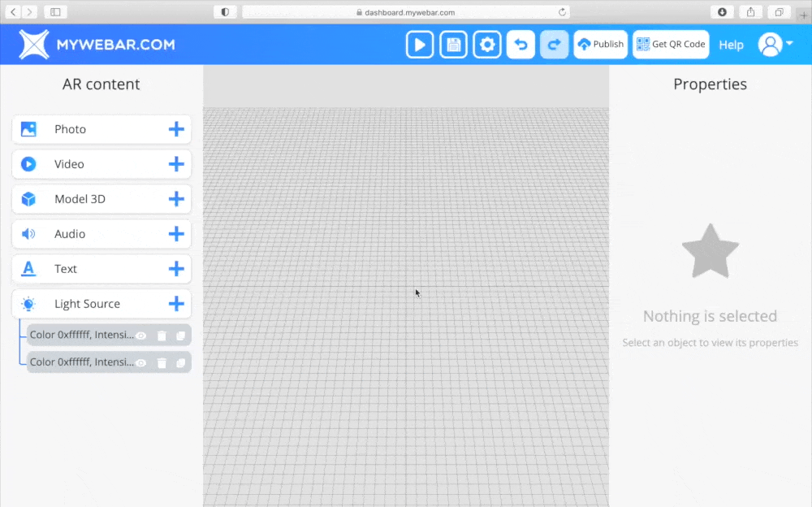Image resolution: width=812 pixels, height=507 pixels.
Task: Open the Help link
Action: 732,45
